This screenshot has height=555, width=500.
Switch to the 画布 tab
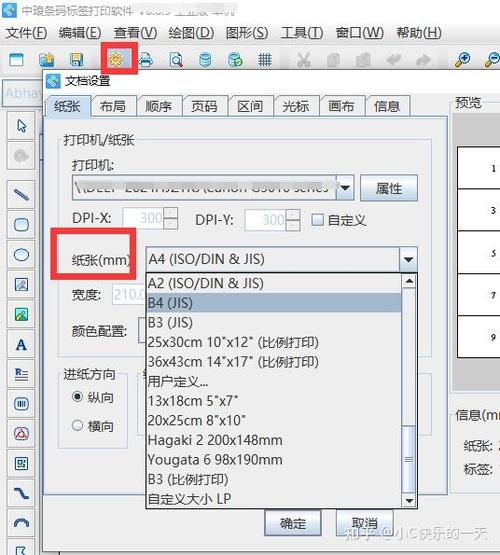pos(341,106)
